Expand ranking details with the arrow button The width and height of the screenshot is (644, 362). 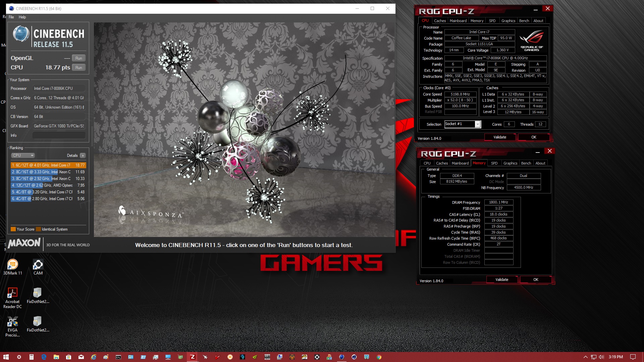click(83, 156)
